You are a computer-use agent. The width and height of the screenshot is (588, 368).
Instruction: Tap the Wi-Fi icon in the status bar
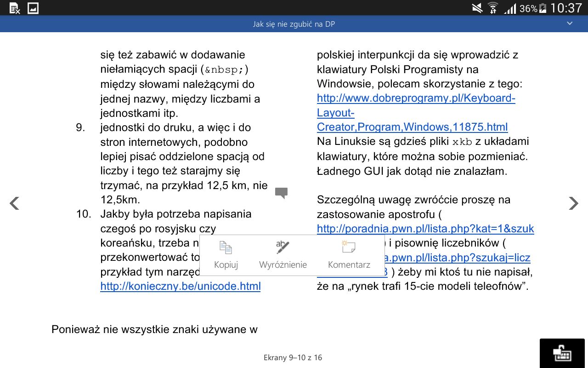click(x=492, y=7)
